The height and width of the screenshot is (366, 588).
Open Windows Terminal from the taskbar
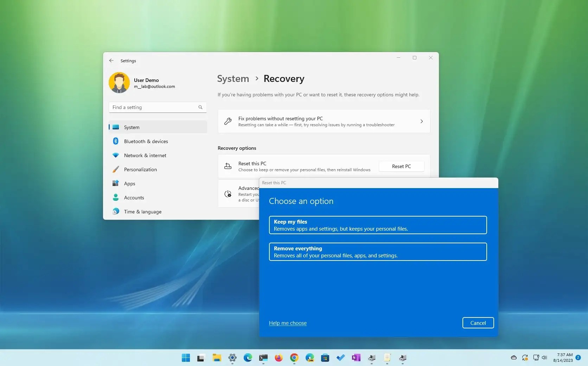(x=263, y=358)
